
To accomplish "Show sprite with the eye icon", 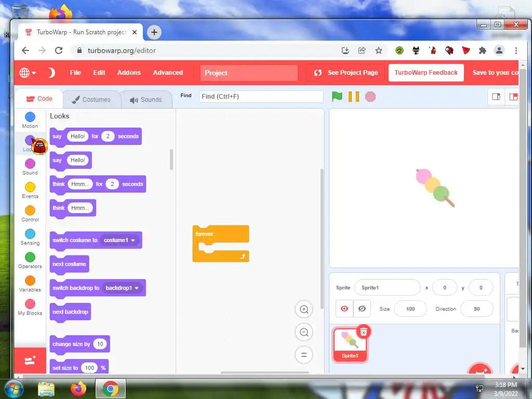I will tap(344, 309).
